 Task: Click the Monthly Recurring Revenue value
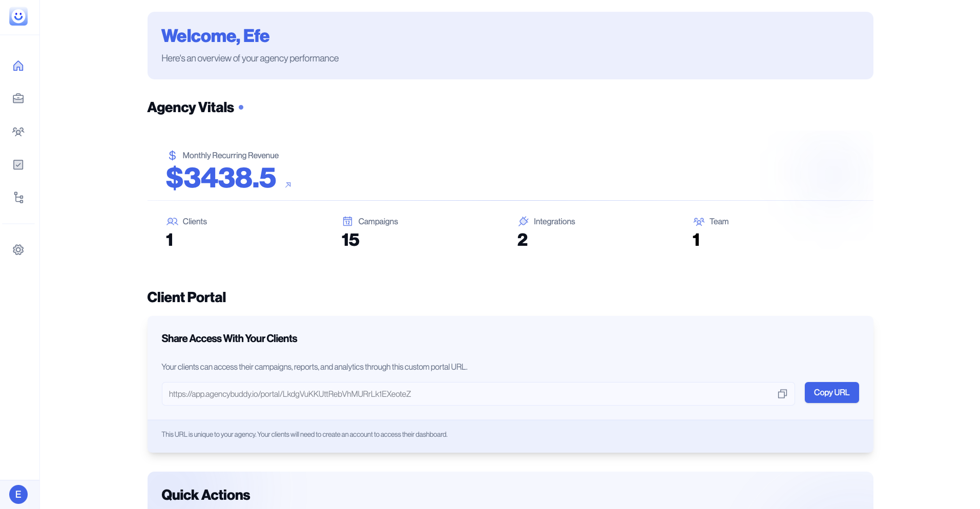pyautogui.click(x=220, y=178)
